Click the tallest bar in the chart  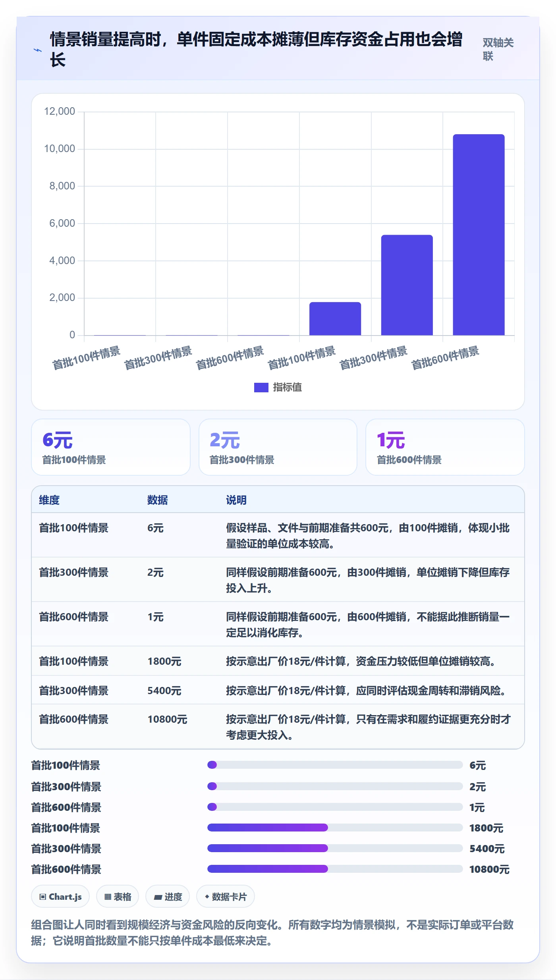pos(479,235)
